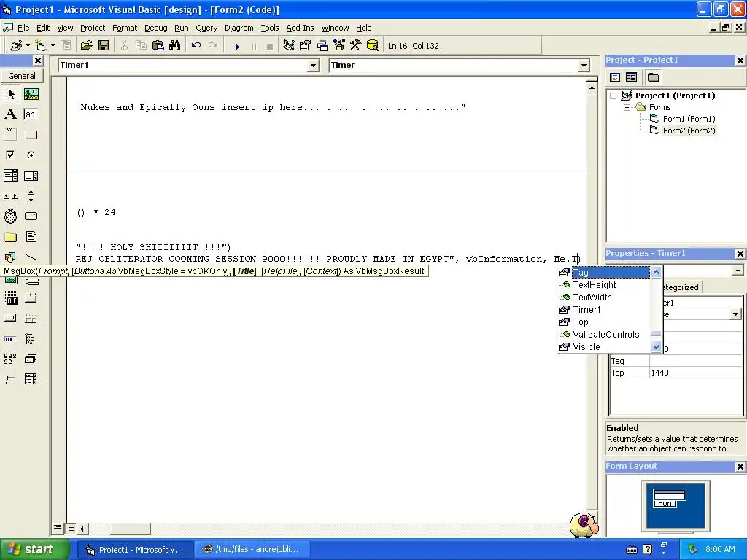Select the TextBox control tool
Screen dimensions: 747x560
click(x=31, y=114)
